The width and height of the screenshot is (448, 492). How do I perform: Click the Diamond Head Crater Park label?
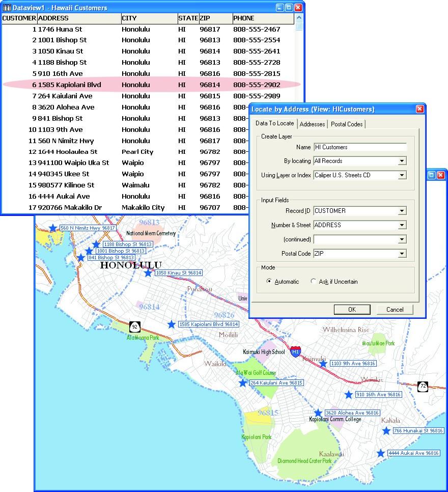(x=304, y=461)
